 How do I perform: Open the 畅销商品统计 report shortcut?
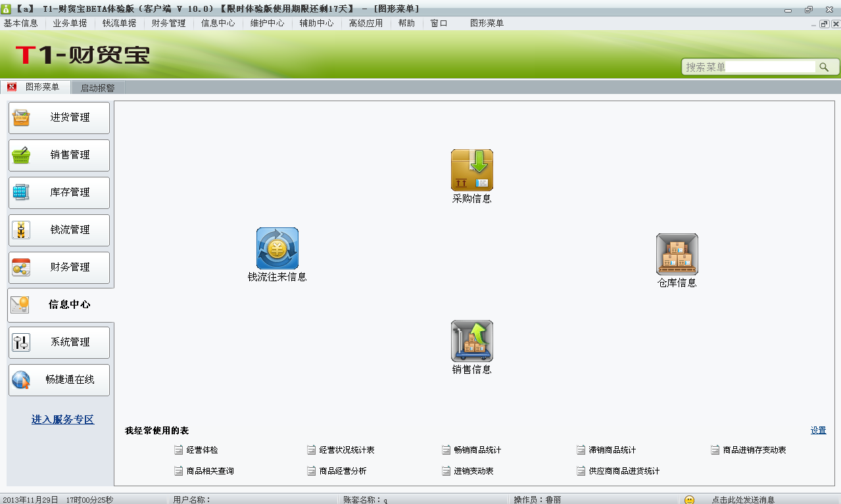click(x=477, y=450)
